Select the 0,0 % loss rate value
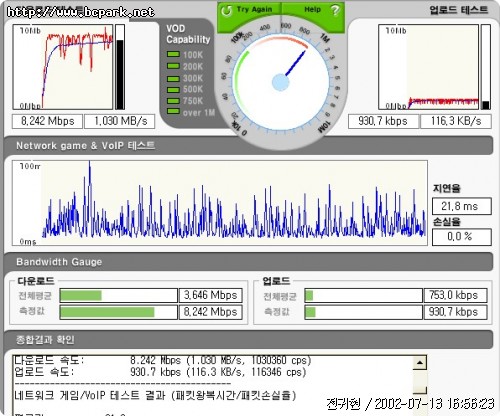The height and width of the screenshot is (416, 500). [462, 237]
